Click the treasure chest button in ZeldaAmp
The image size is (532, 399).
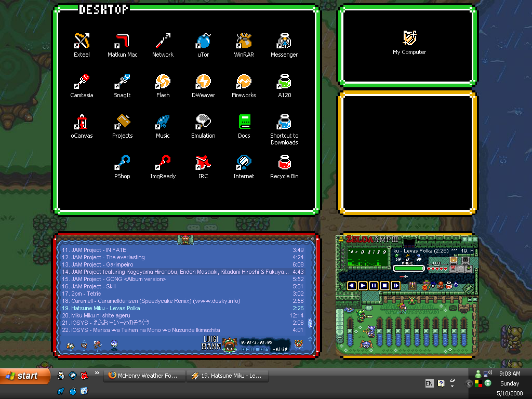tap(412, 285)
